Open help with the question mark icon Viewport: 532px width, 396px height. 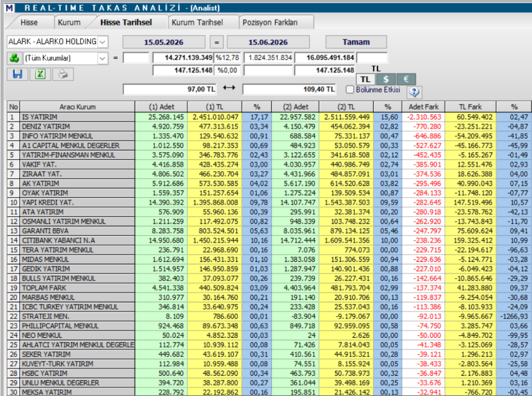point(415,91)
